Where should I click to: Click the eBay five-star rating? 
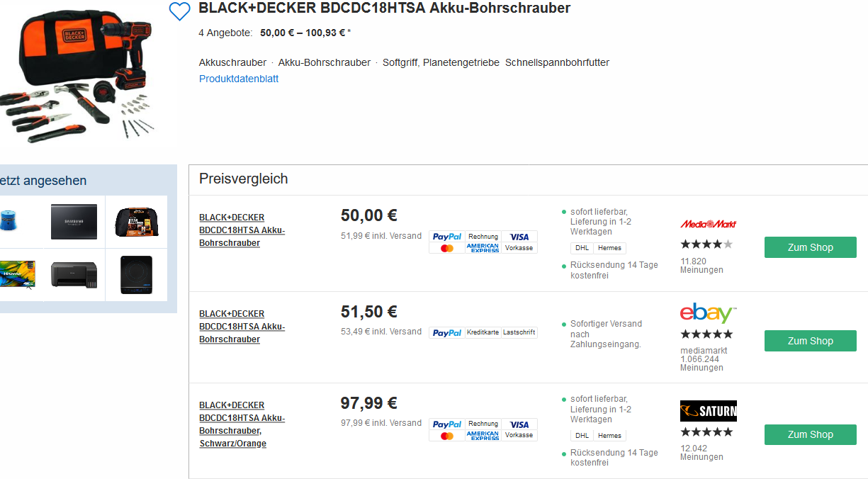[706, 334]
